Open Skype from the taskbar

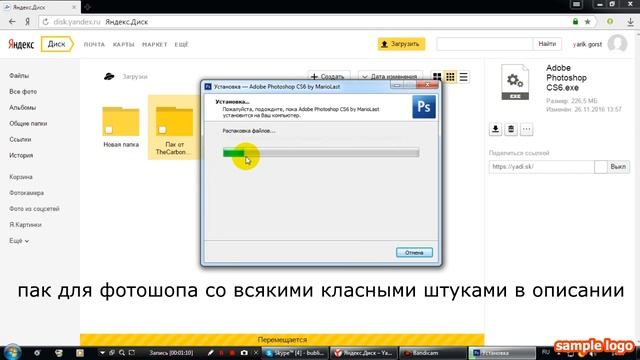(x=295, y=353)
